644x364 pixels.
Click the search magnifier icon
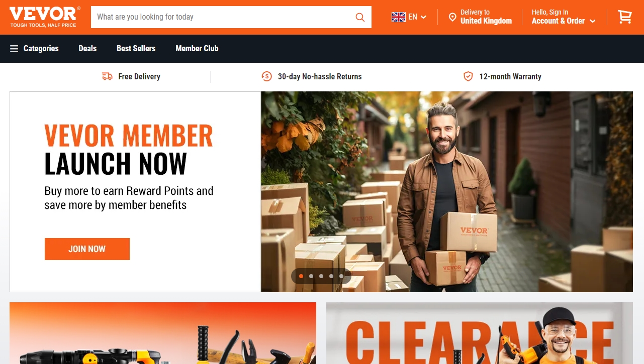click(360, 17)
